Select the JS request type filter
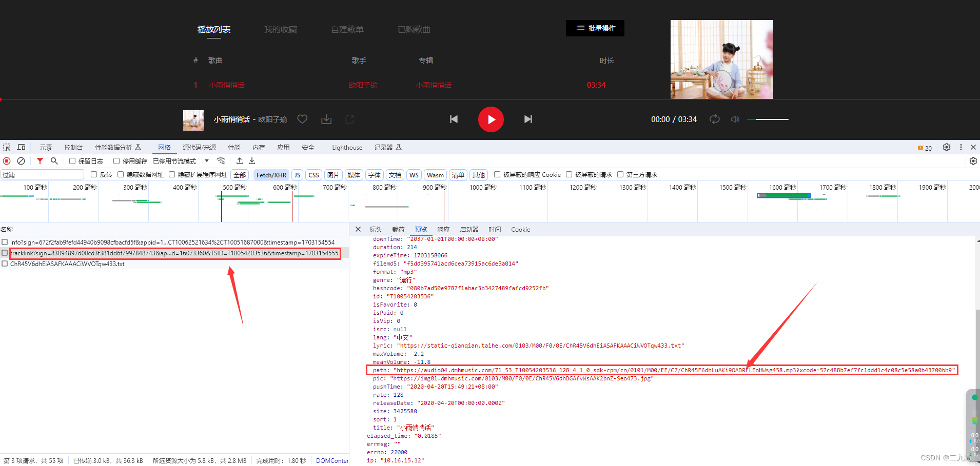This screenshot has height=466, width=980. pyautogui.click(x=297, y=175)
